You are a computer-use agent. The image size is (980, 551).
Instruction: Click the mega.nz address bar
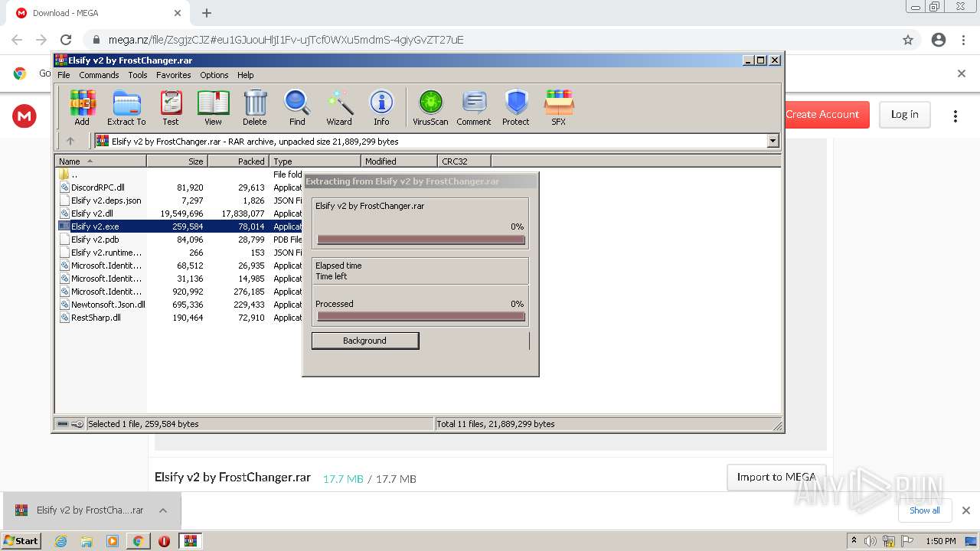(490, 40)
